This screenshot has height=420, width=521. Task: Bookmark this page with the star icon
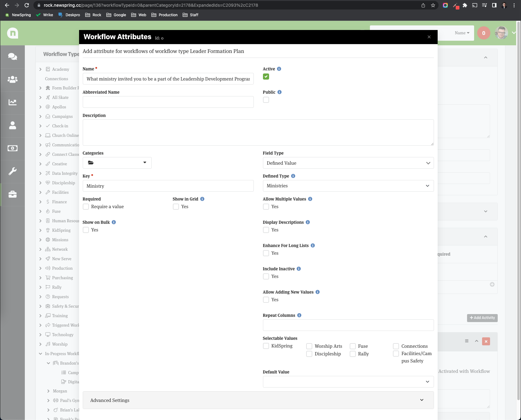click(x=433, y=5)
